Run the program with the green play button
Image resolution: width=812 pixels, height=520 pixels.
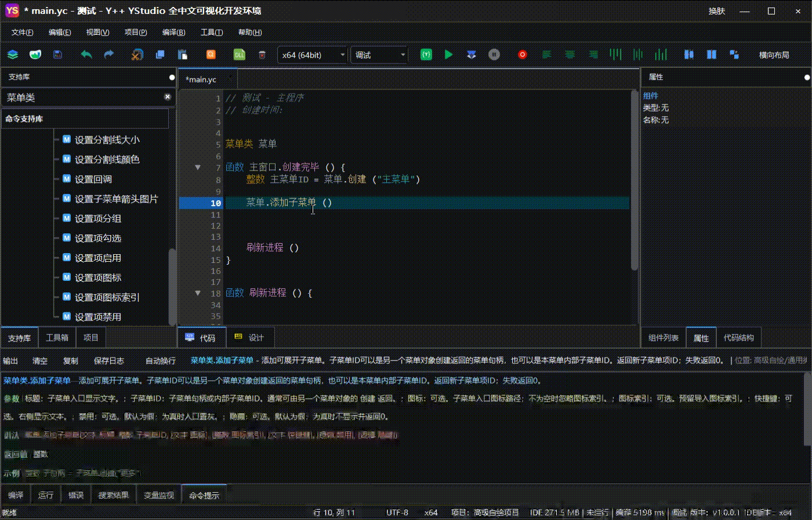click(x=448, y=55)
